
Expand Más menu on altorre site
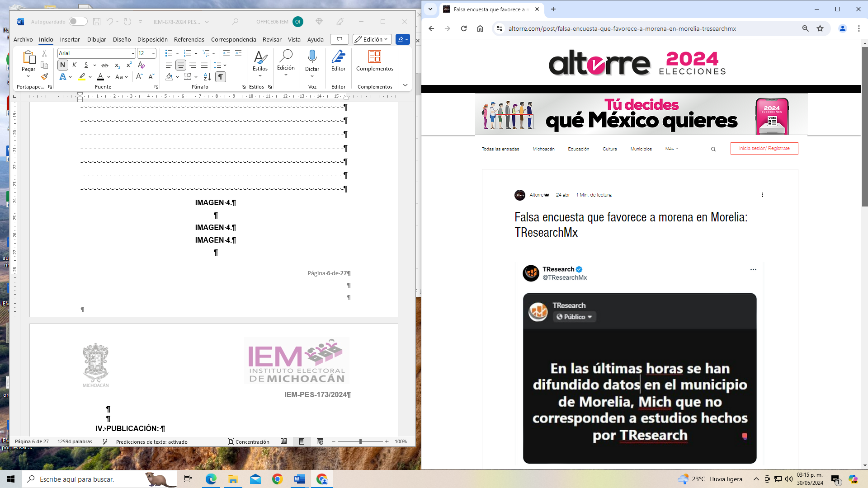coord(671,149)
